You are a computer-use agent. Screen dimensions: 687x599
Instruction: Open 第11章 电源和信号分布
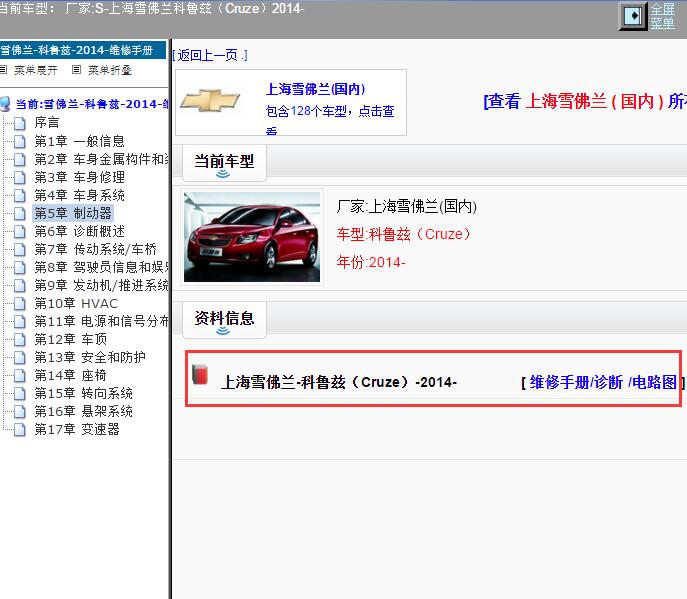click(101, 321)
